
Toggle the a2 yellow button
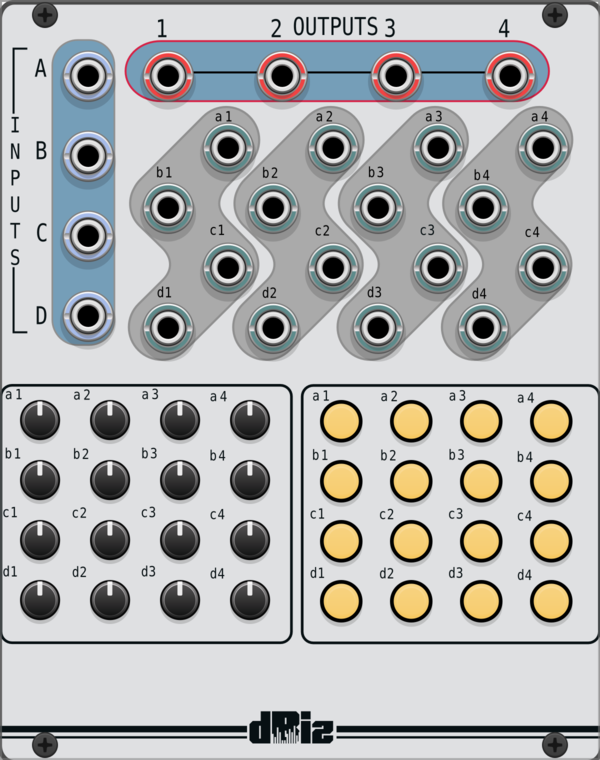coord(411,421)
